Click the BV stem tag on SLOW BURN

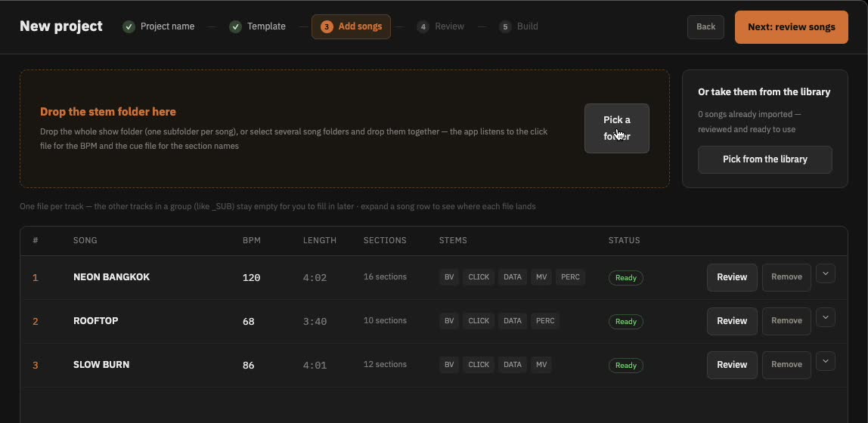click(449, 364)
